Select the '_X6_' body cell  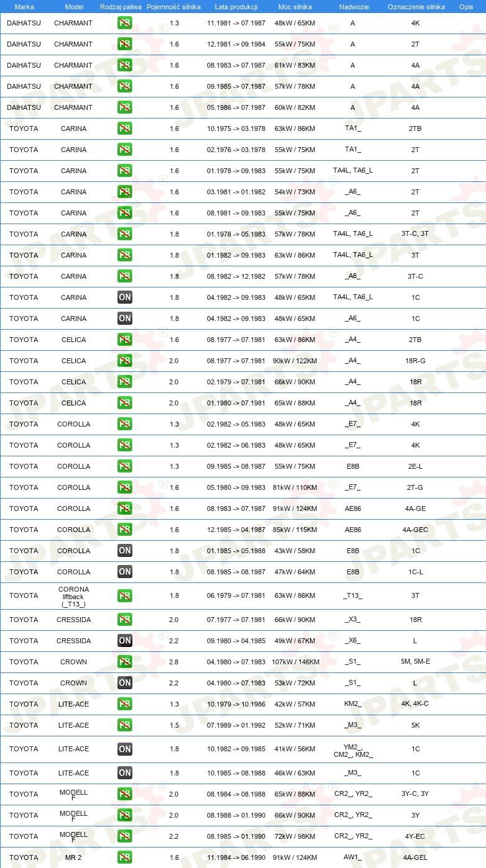tap(353, 641)
